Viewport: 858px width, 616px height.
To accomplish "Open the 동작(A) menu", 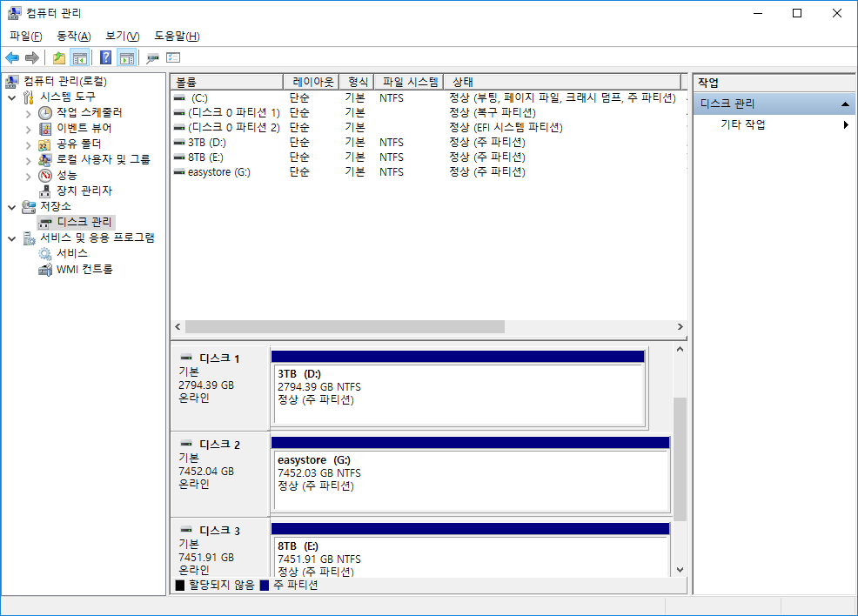I will click(x=74, y=36).
